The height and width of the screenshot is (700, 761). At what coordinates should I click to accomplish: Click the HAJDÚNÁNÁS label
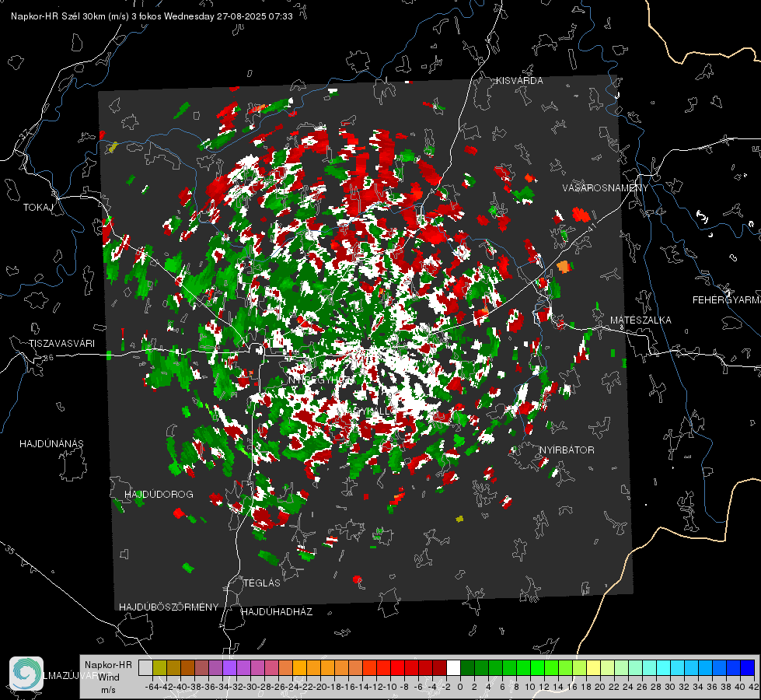click(51, 444)
